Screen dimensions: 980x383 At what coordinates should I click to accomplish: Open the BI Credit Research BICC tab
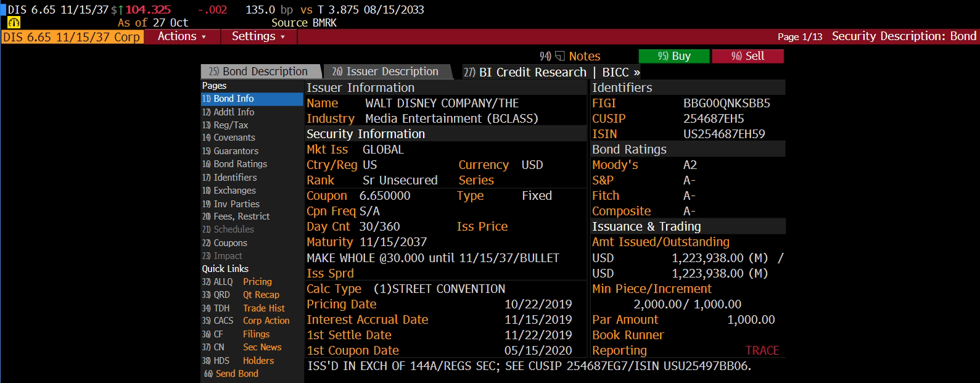(552, 72)
